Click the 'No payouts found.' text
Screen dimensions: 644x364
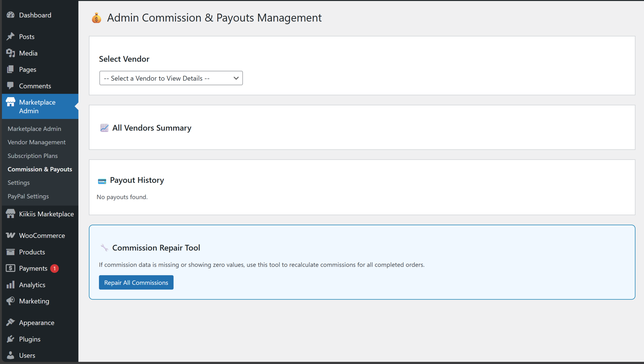tap(122, 197)
